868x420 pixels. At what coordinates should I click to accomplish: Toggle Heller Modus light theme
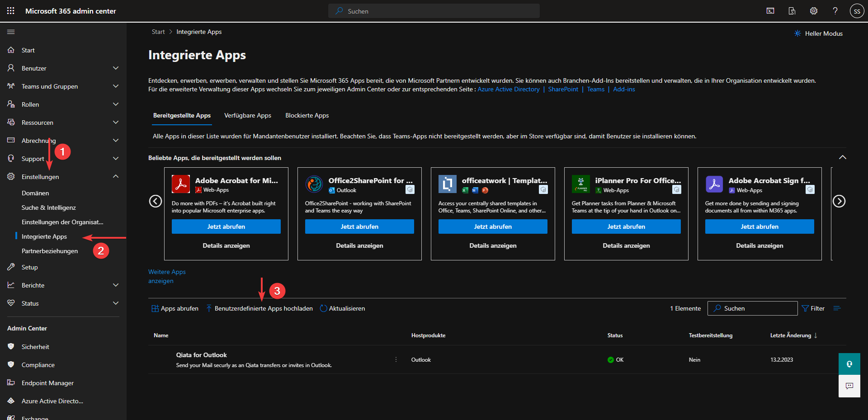818,33
